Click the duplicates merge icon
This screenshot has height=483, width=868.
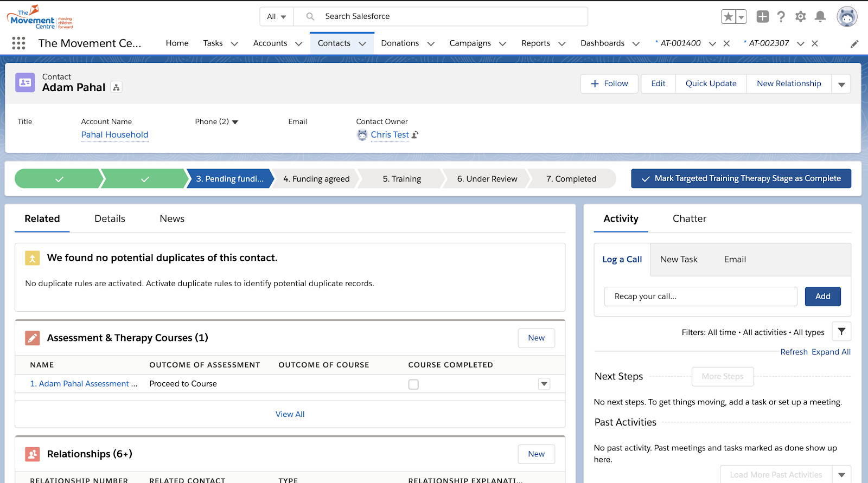click(x=33, y=259)
